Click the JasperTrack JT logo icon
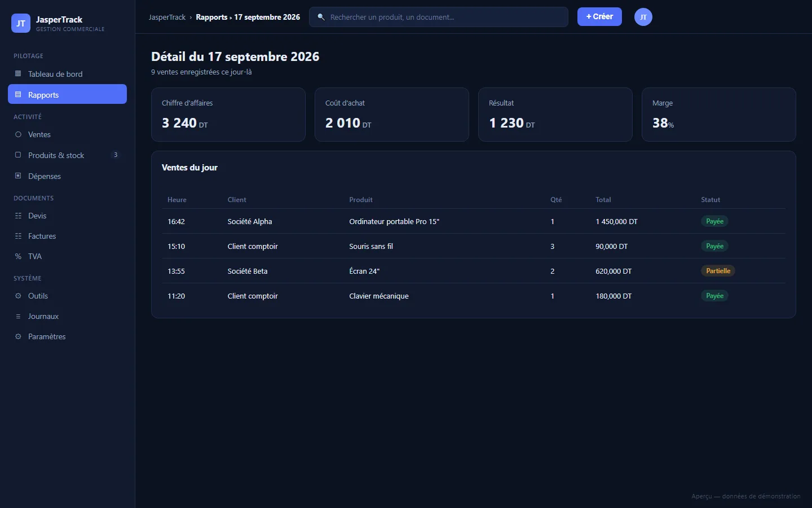 coord(21,23)
